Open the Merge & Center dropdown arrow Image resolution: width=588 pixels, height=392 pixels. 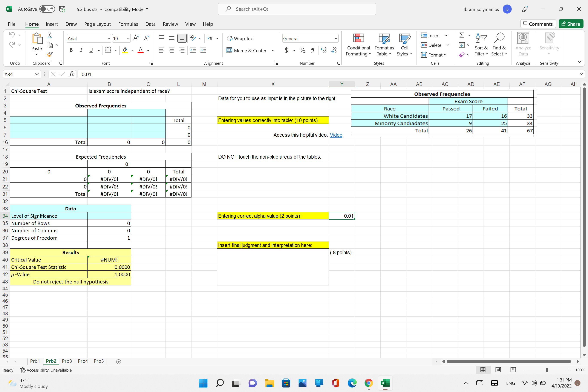click(273, 51)
